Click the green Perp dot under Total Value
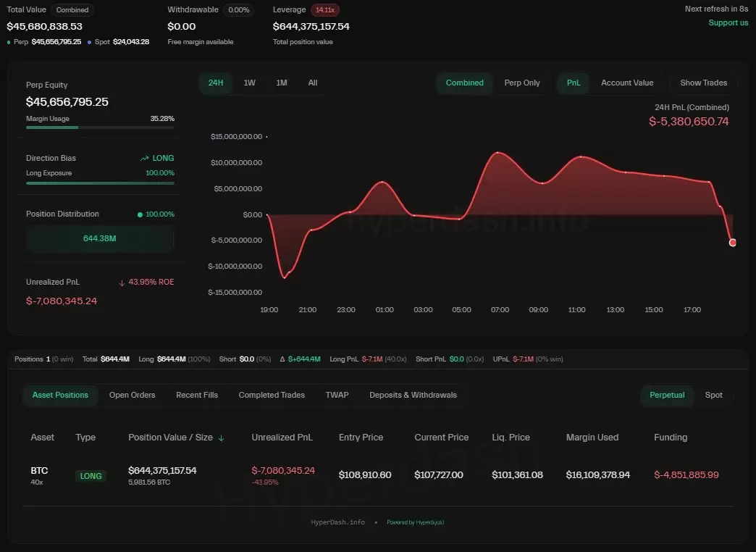The image size is (756, 552). [9, 43]
